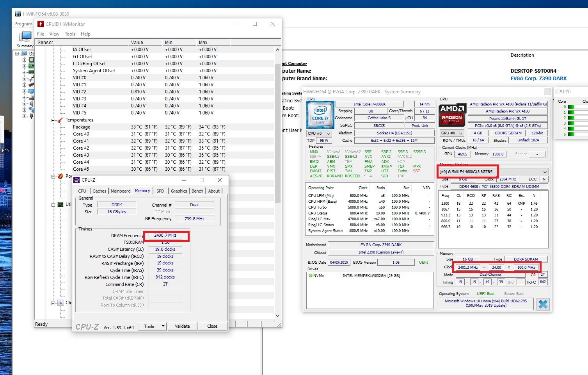588x375 pixels.
Task: Switch to the Bench tab in CPU-Z
Action: (x=197, y=191)
